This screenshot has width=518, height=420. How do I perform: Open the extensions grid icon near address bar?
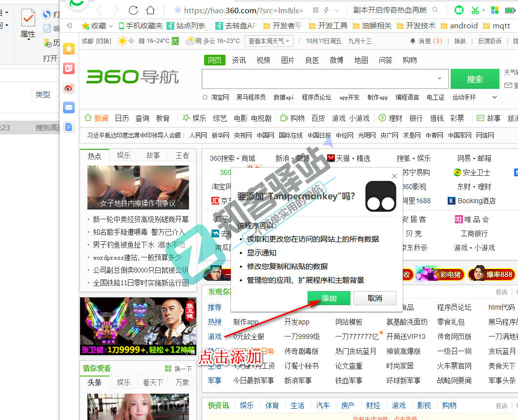click(494, 10)
